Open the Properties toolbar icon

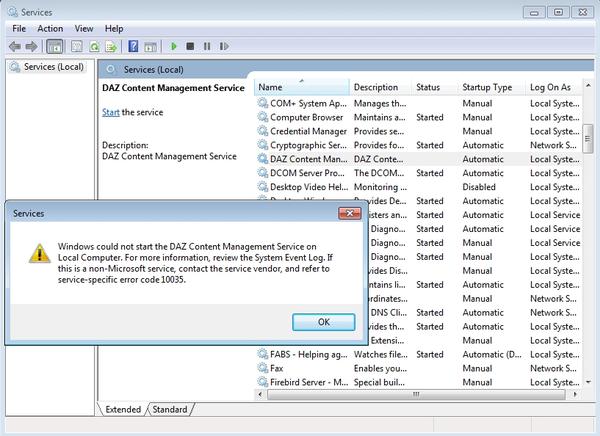(x=77, y=47)
